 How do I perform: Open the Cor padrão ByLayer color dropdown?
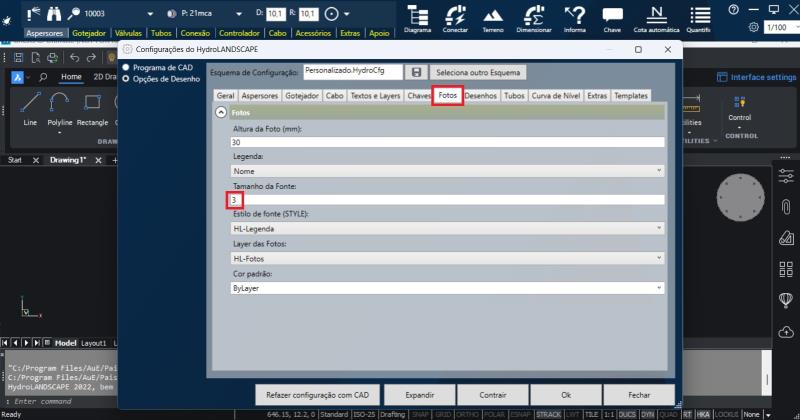coord(446,288)
